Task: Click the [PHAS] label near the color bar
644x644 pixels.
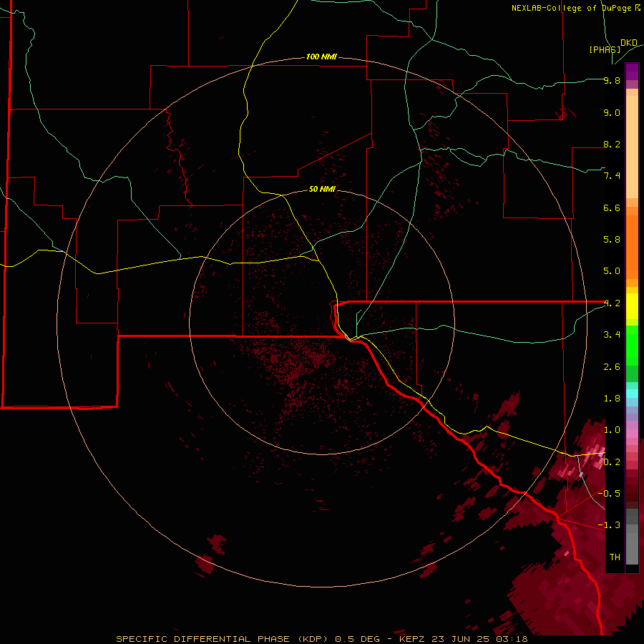Action: (605, 49)
